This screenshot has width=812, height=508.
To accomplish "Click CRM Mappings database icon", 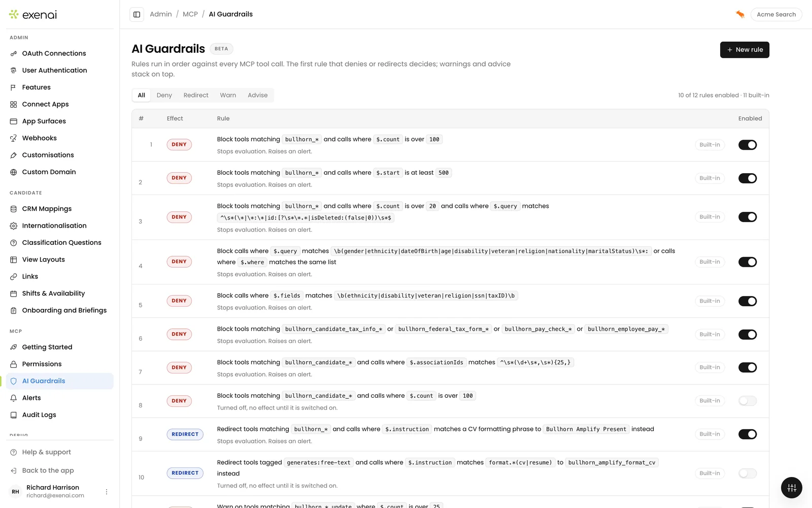I will coord(14,209).
